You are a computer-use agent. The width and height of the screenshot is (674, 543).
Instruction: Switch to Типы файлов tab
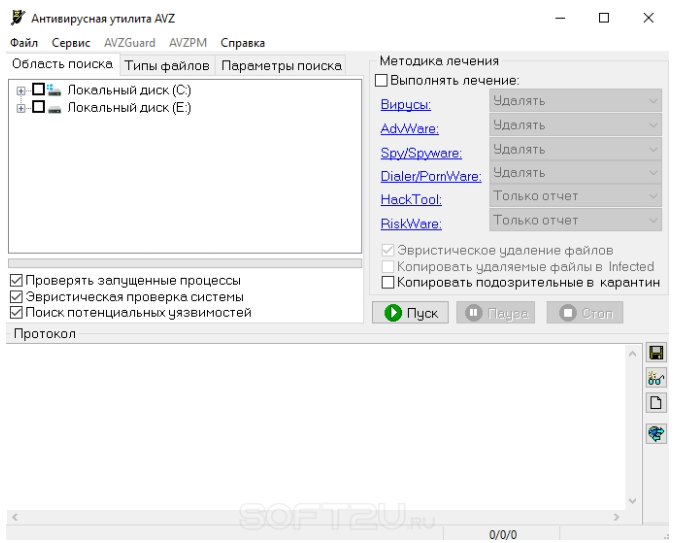coord(167,66)
